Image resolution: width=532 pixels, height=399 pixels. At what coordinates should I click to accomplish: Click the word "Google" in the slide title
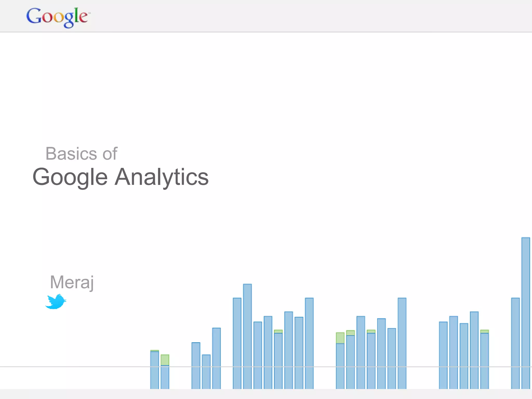(x=70, y=177)
